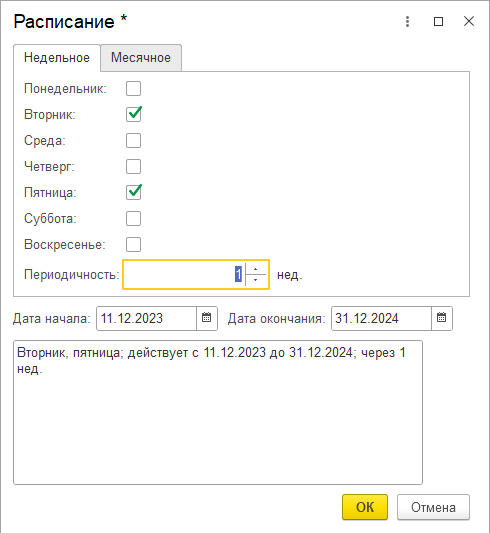Focus the Дата начала date field
Screen dimensions: 490x533
[146, 318]
